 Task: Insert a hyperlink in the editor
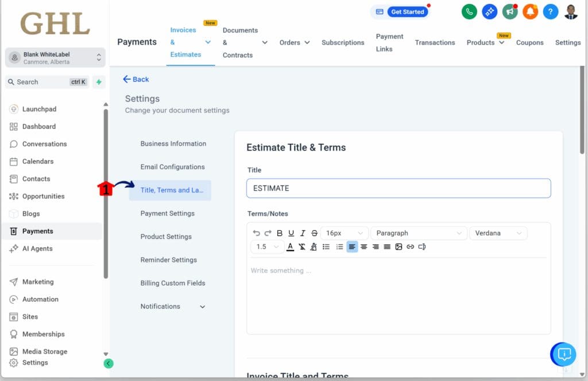(410, 247)
